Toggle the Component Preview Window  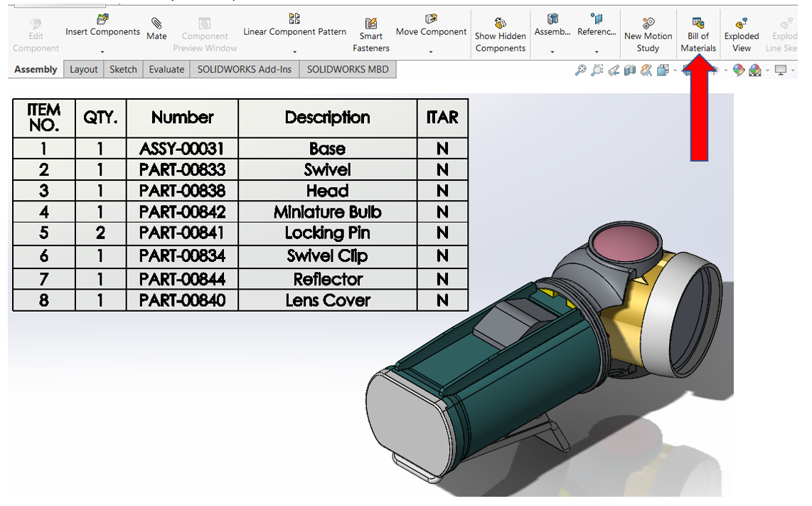click(205, 33)
